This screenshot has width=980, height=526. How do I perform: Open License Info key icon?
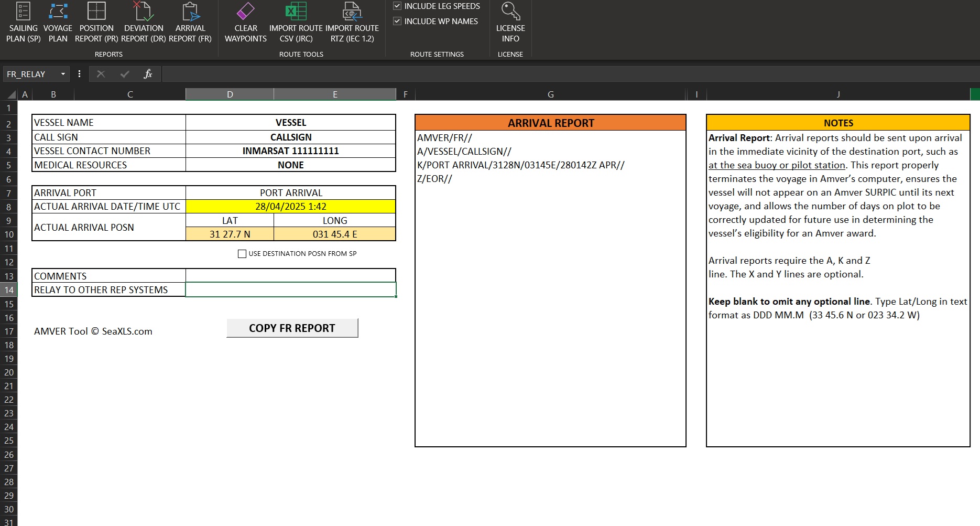[510, 12]
